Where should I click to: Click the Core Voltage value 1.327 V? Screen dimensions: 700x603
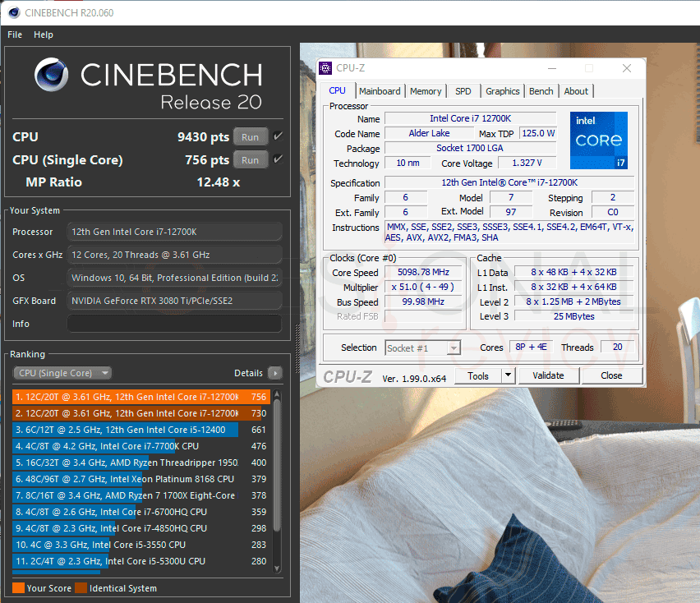pos(527,163)
